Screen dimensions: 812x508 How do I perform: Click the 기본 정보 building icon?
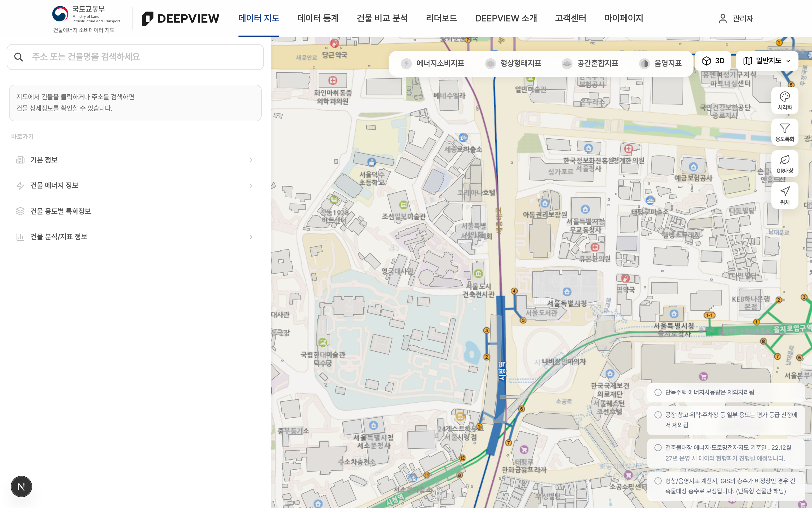(21, 160)
